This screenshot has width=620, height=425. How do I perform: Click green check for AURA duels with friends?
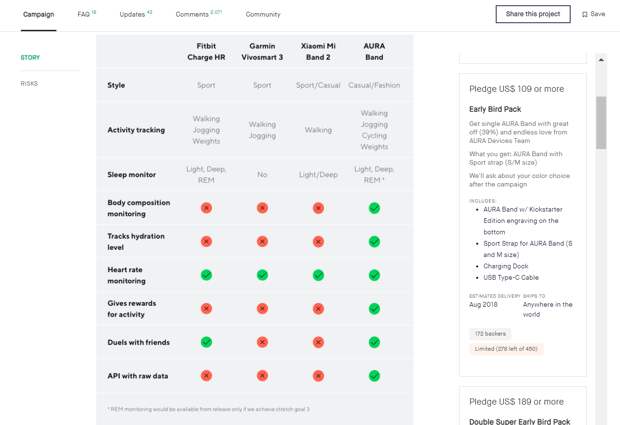coord(374,342)
